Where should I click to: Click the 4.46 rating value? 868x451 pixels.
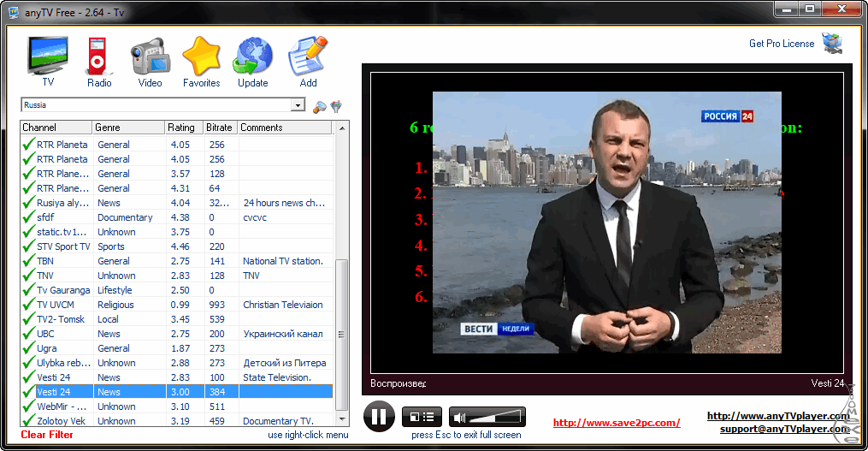pos(180,246)
